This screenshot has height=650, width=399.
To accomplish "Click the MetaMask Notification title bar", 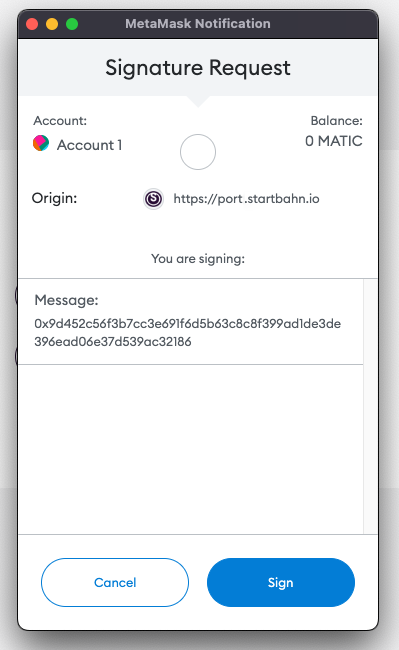I will 198,24.
